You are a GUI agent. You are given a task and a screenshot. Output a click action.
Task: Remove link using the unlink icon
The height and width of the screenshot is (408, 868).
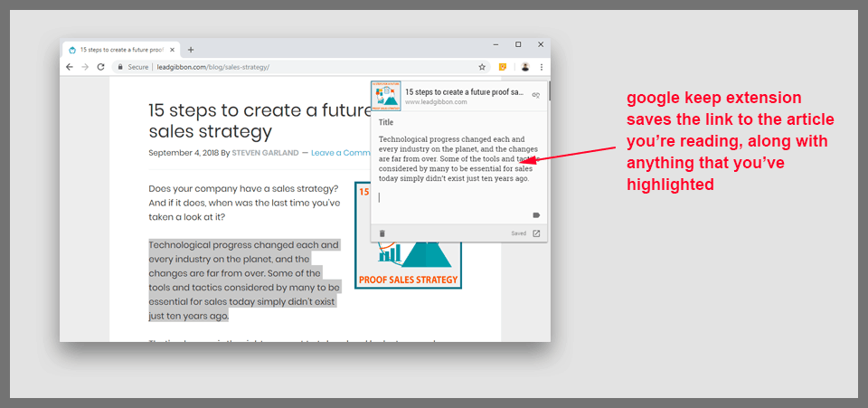click(535, 96)
